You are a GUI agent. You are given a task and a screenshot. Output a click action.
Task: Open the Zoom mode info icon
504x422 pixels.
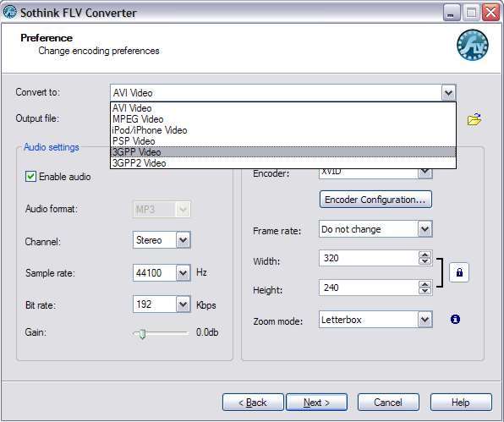(455, 319)
